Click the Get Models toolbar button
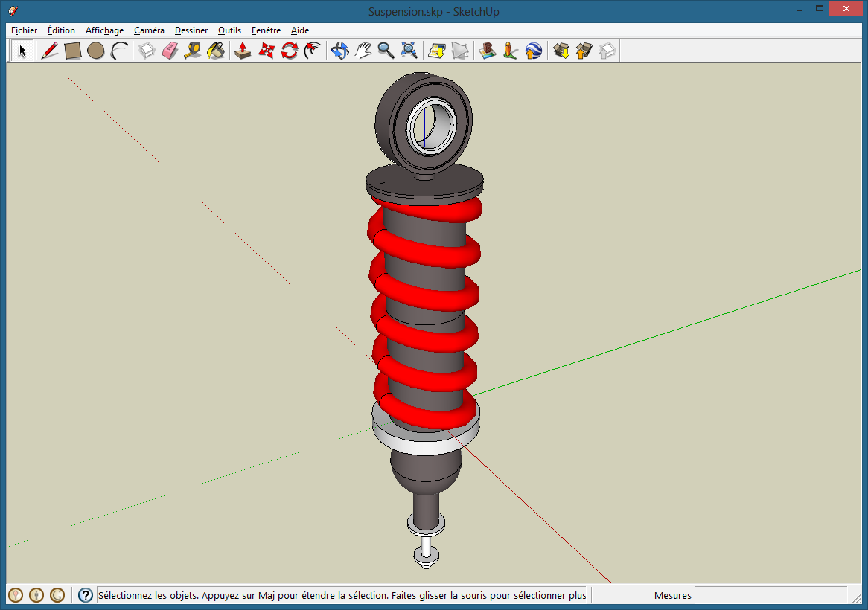The image size is (868, 610). tap(562, 51)
